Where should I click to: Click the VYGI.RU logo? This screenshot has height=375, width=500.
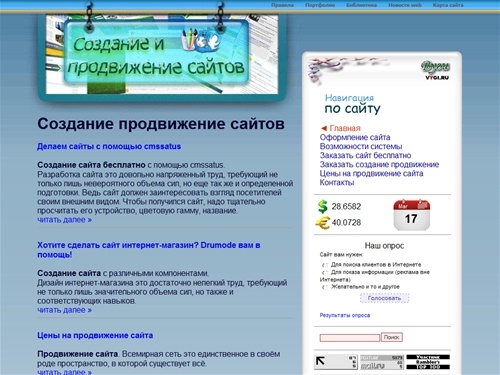click(x=436, y=70)
